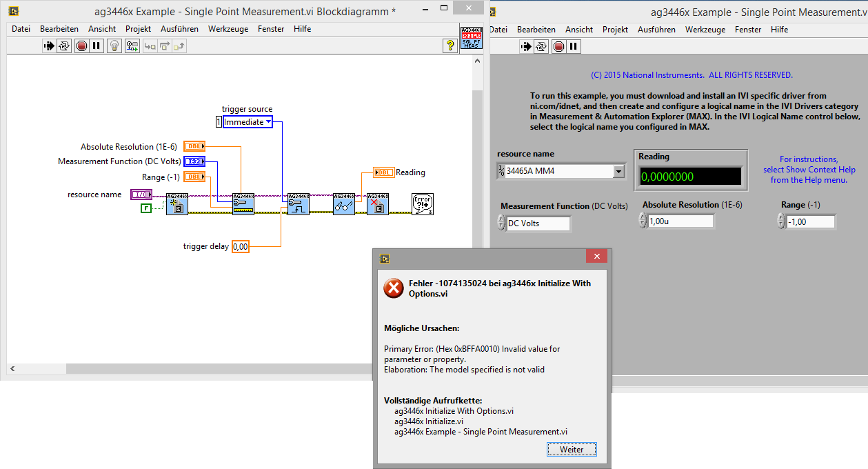Abort execution on the front panel toolbar

[558, 47]
